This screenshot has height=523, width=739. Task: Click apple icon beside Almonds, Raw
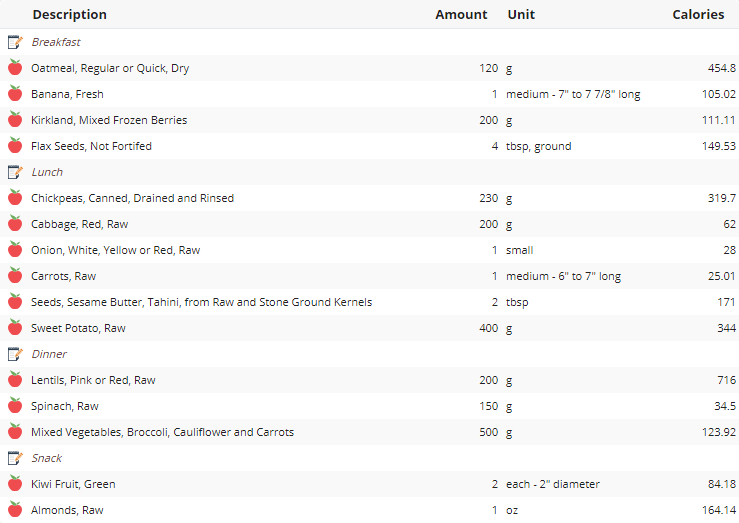point(15,509)
